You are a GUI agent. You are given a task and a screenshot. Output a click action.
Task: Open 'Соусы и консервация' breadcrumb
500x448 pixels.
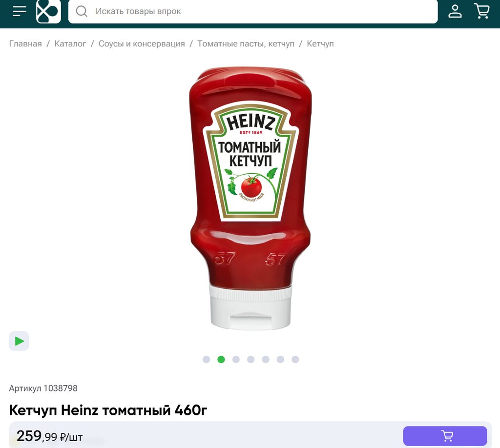tap(142, 43)
